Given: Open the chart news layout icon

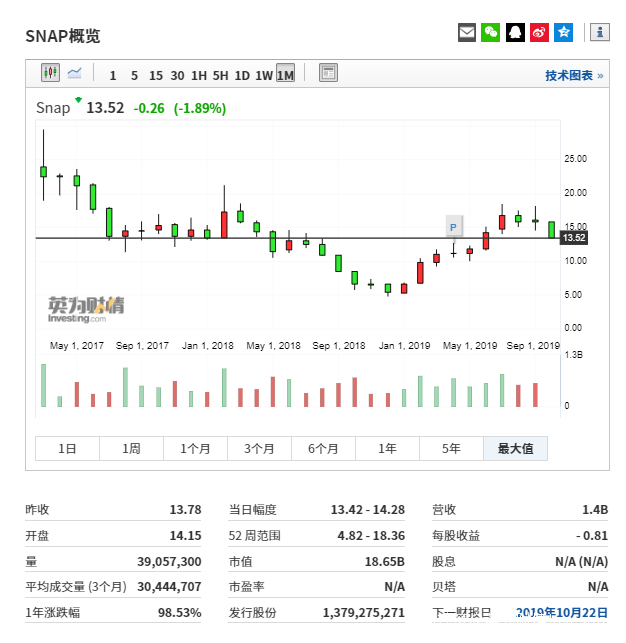Looking at the screenshot, I should tap(328, 73).
